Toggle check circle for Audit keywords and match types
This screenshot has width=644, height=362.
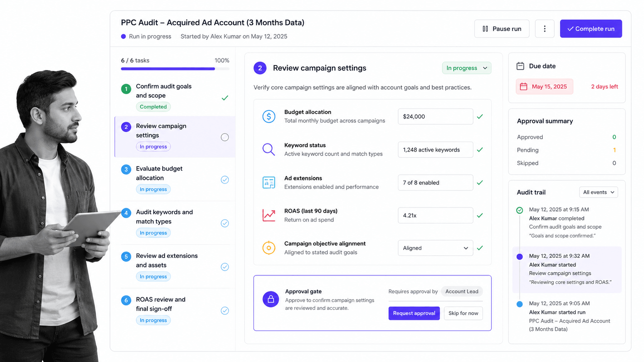(x=225, y=223)
